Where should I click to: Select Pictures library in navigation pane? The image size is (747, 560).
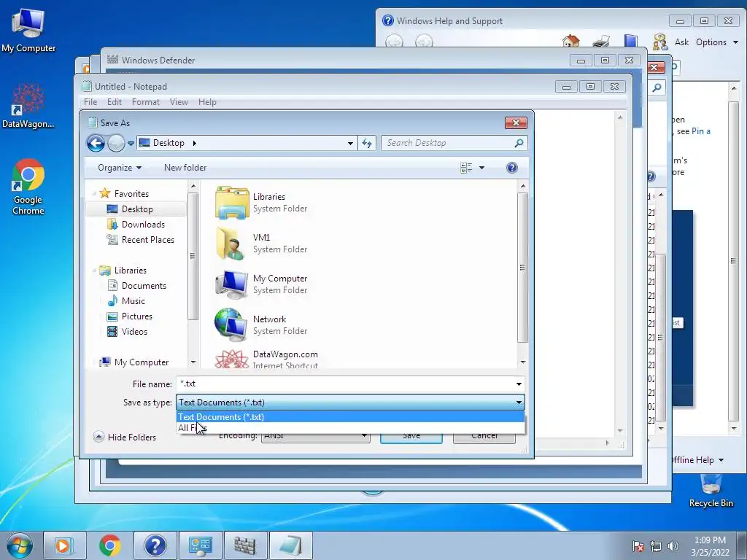[x=136, y=316]
